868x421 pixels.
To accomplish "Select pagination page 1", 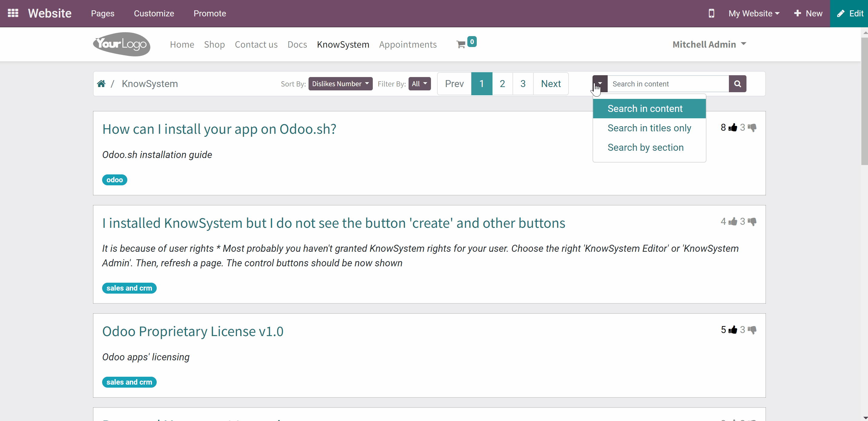I will click(x=482, y=84).
